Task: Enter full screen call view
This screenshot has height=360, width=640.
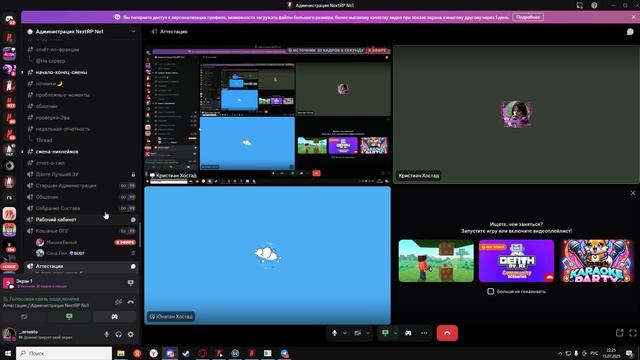Action: [633, 333]
